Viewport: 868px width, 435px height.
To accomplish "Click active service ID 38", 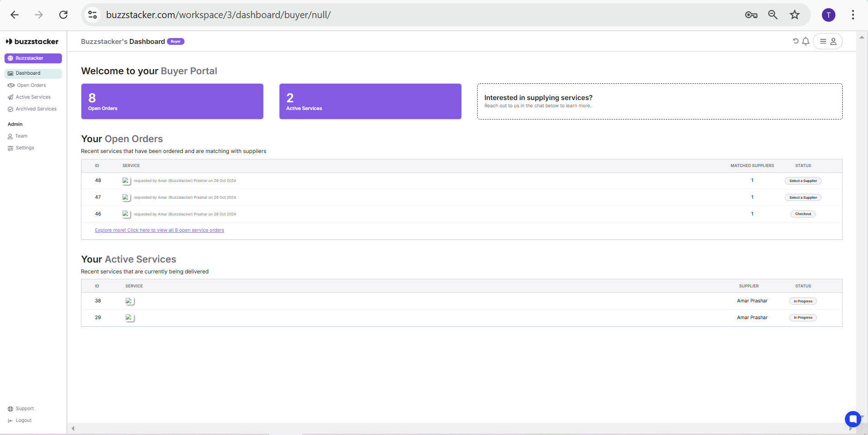I will [x=98, y=301].
